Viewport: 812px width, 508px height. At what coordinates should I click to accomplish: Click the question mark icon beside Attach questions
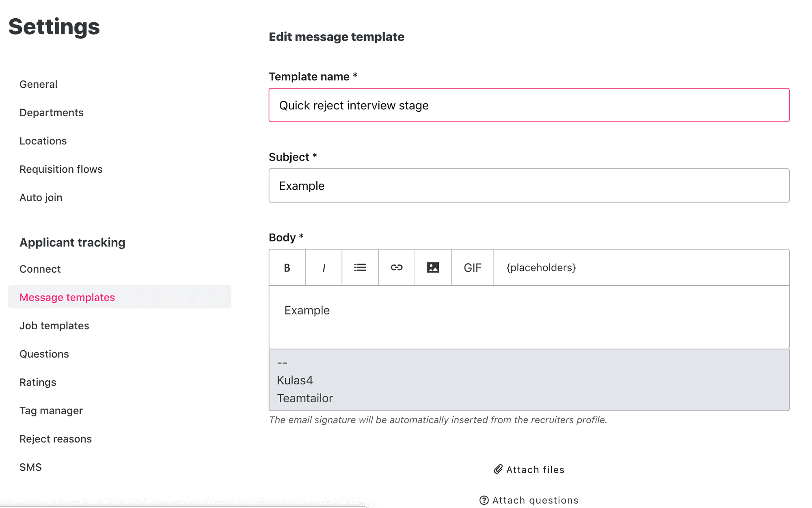pyautogui.click(x=484, y=500)
